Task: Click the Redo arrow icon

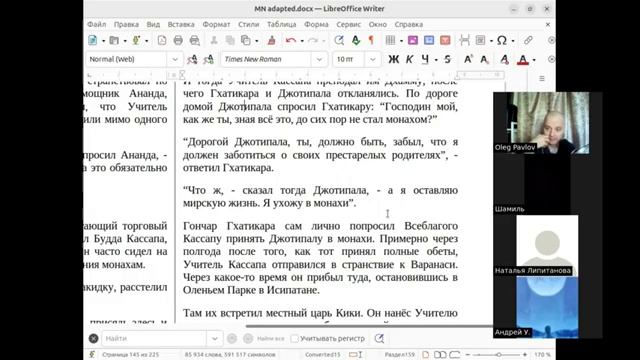Action: 313,40
